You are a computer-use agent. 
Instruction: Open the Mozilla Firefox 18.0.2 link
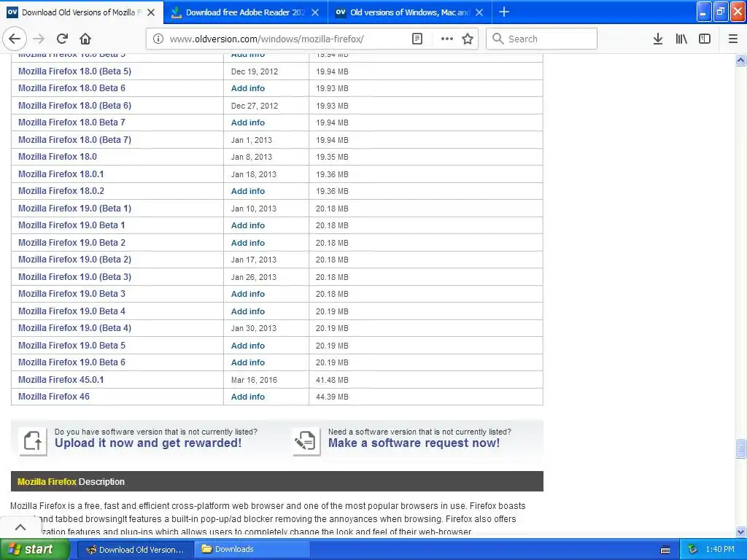(x=61, y=191)
